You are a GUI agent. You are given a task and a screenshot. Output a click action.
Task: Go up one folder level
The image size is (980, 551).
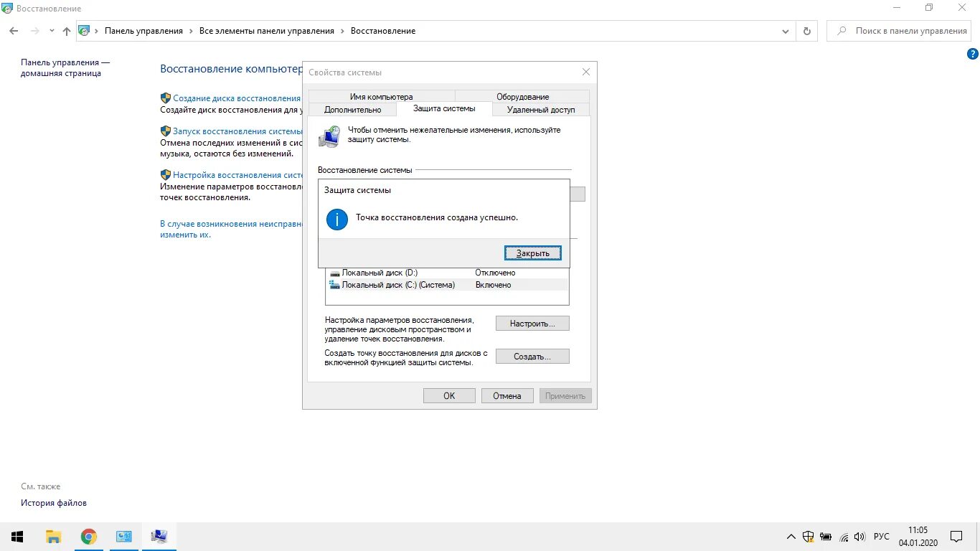[67, 31]
